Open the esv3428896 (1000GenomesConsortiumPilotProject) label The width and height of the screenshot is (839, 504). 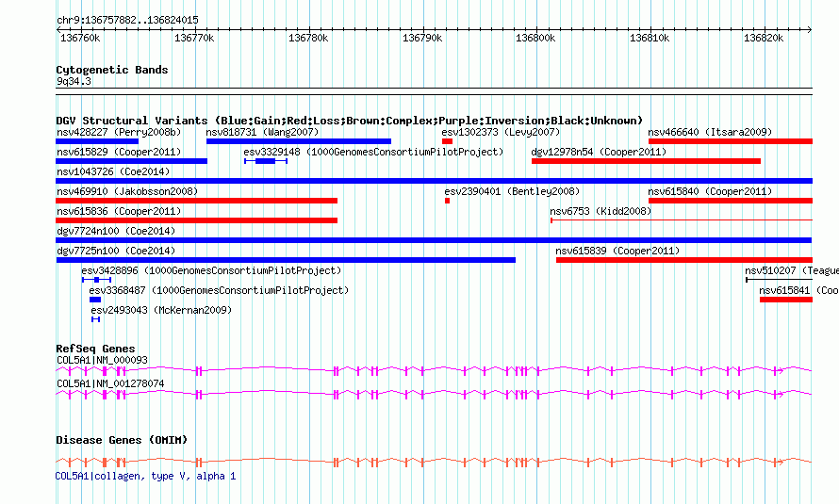point(211,270)
